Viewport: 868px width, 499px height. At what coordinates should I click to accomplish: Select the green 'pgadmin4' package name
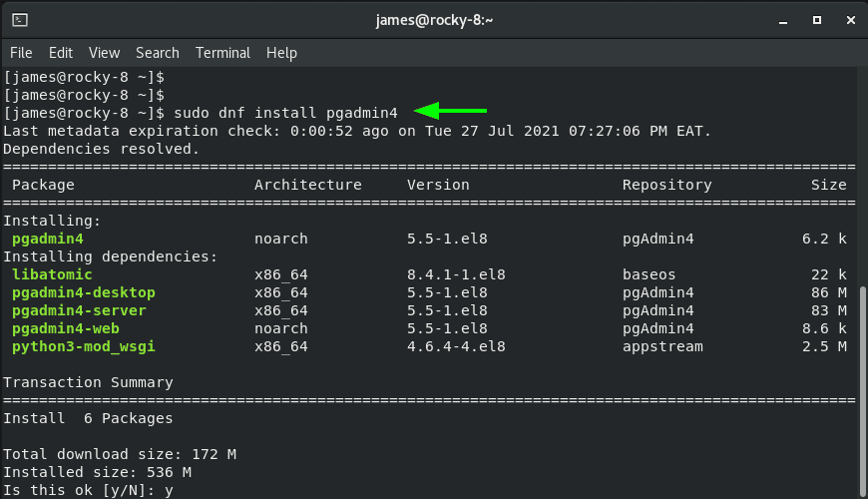(x=48, y=239)
